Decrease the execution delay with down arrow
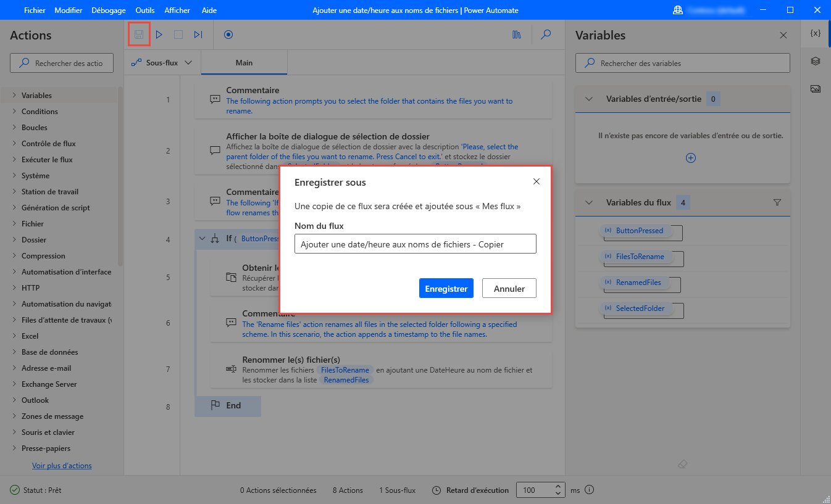This screenshot has height=504, width=831. pyautogui.click(x=558, y=494)
